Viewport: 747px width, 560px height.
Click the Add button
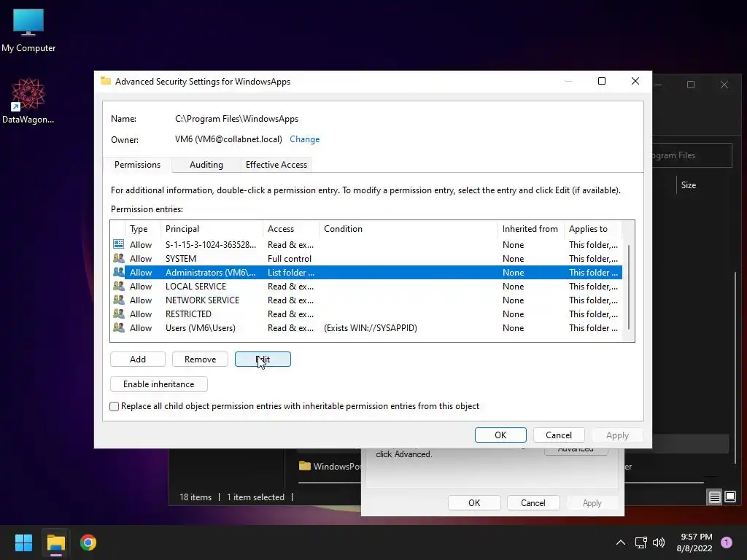pyautogui.click(x=138, y=359)
